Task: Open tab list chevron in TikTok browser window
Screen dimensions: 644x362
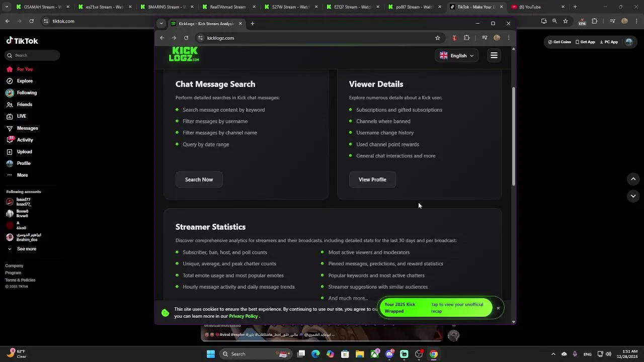Action: (x=7, y=7)
